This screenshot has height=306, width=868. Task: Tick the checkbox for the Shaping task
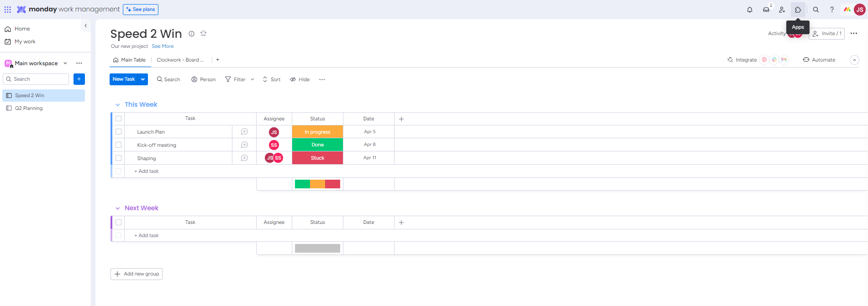(119, 158)
